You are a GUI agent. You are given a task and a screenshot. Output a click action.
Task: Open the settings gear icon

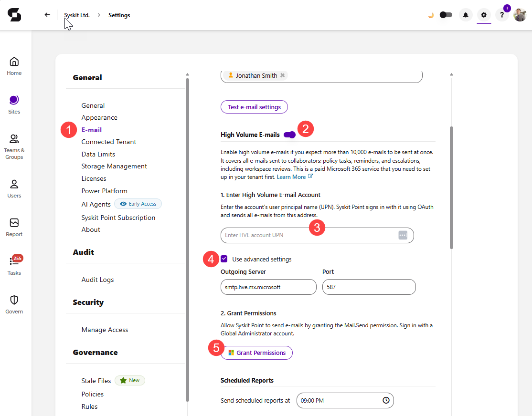click(x=484, y=15)
